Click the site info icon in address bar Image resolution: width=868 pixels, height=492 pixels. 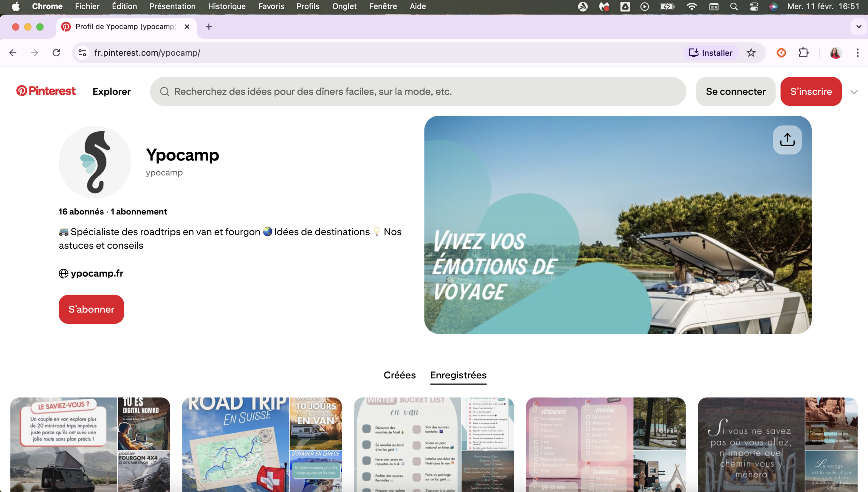click(82, 53)
